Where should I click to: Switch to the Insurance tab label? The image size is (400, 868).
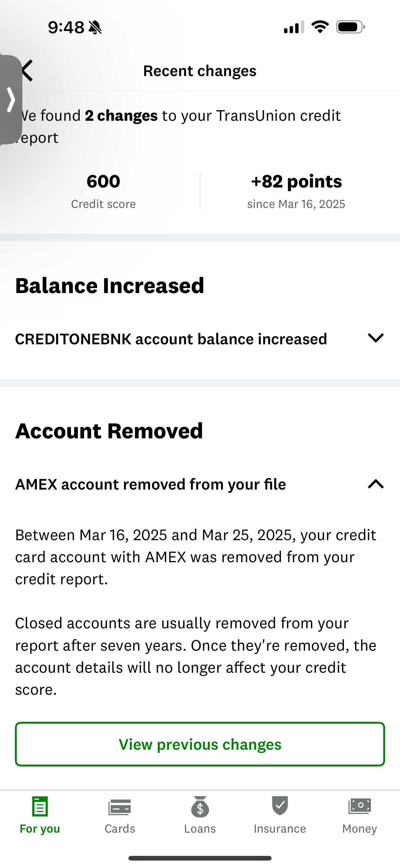click(280, 829)
